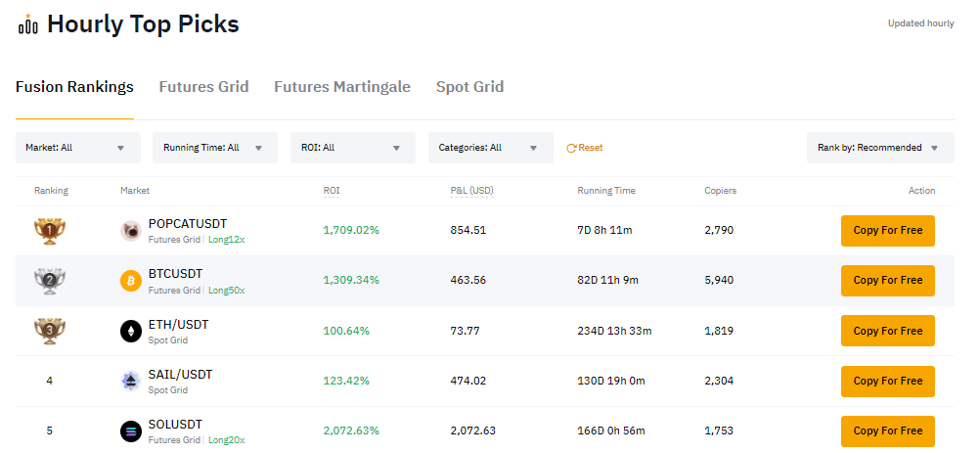
Task: Click the Hourly Top Picks chart icon
Action: (x=28, y=24)
